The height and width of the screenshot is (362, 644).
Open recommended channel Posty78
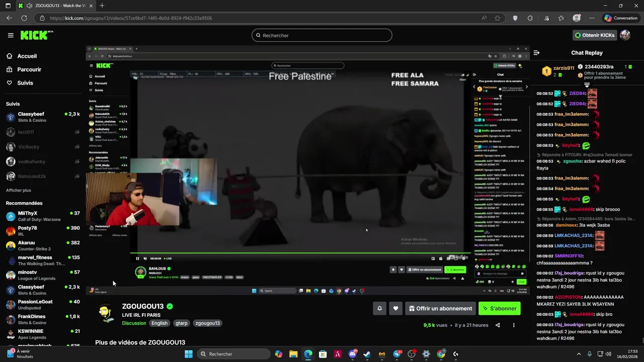[43, 231]
